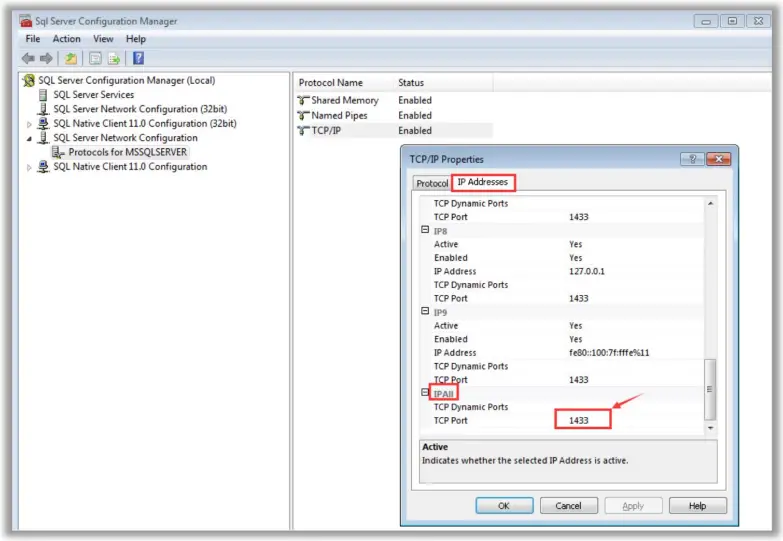Click the IP9 TCP Dynamic Ports row
The image size is (783, 541).
point(562,366)
